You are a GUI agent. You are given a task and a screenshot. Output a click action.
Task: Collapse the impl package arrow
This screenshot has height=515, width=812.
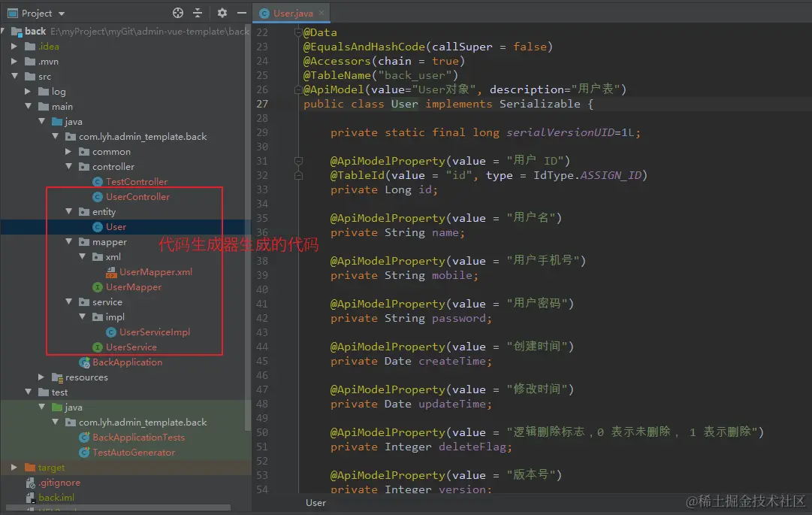82,317
